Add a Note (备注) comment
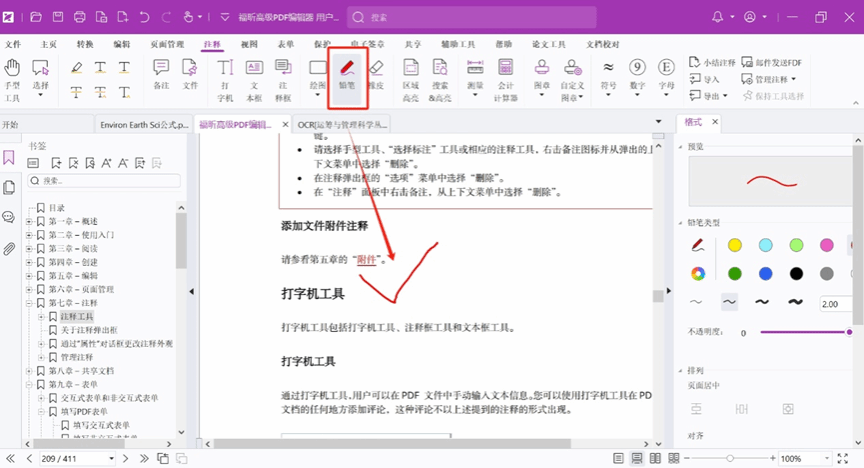 pos(161,75)
